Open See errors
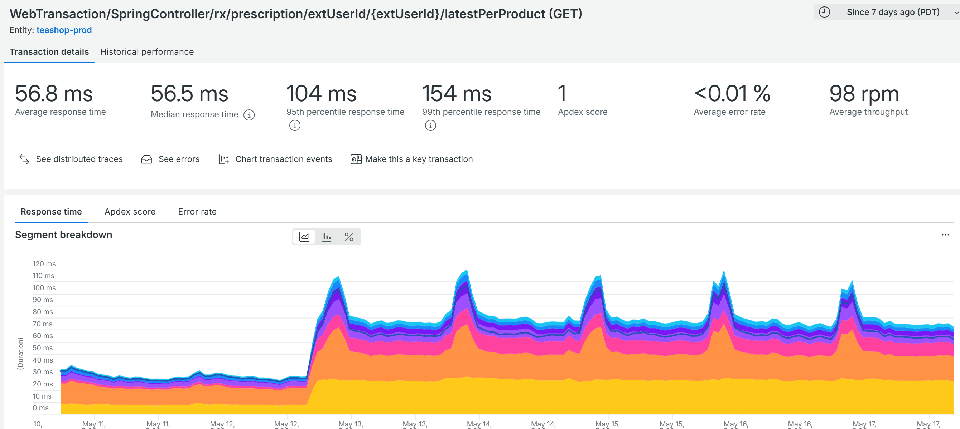This screenshot has width=960, height=429. coord(170,159)
